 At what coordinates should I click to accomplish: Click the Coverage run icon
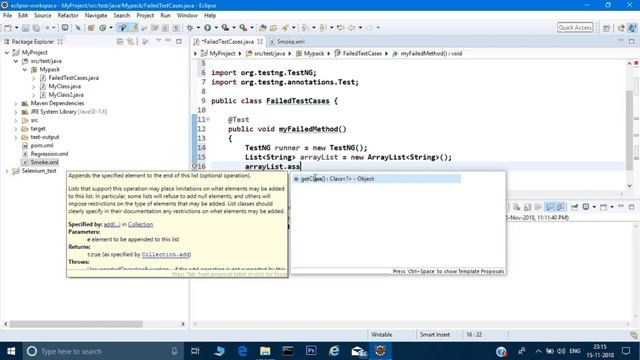[225, 28]
